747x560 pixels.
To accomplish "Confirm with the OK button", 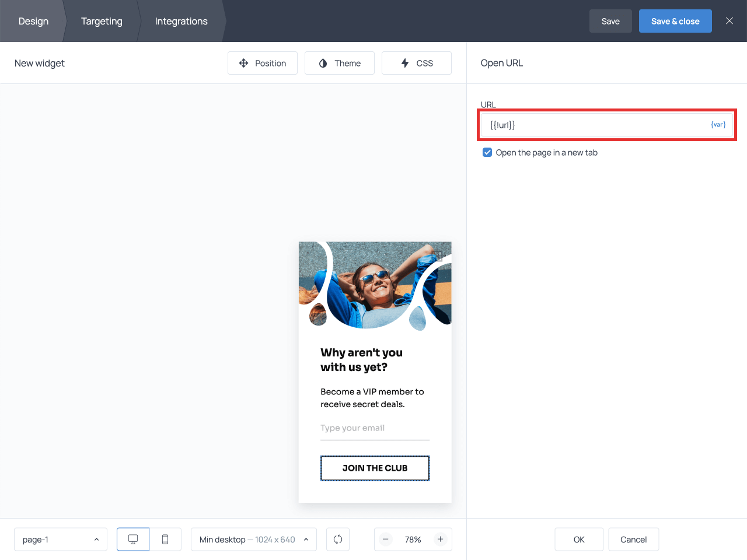I will pyautogui.click(x=579, y=540).
